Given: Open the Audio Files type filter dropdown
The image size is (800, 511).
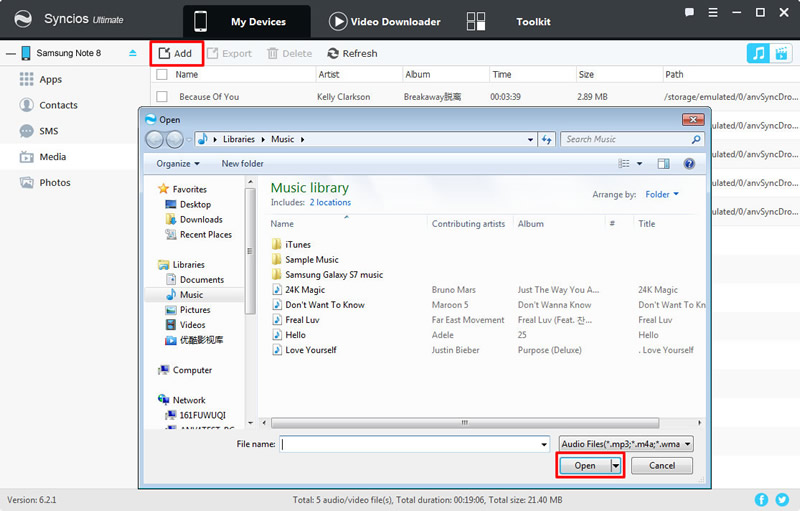Looking at the screenshot, I should point(627,444).
